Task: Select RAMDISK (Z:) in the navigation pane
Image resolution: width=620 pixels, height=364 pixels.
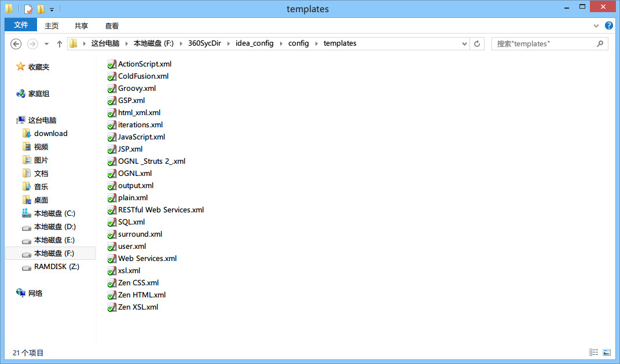Action: tap(56, 267)
